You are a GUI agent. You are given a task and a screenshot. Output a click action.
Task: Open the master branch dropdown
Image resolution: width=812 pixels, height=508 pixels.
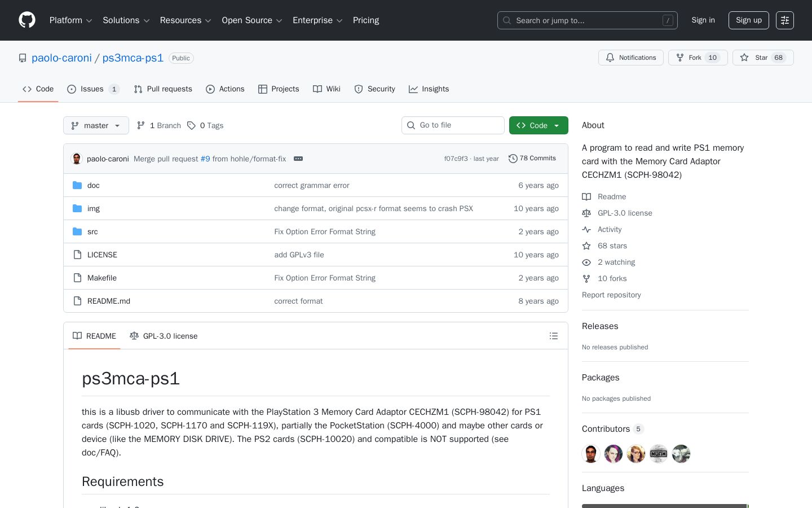[96, 125]
